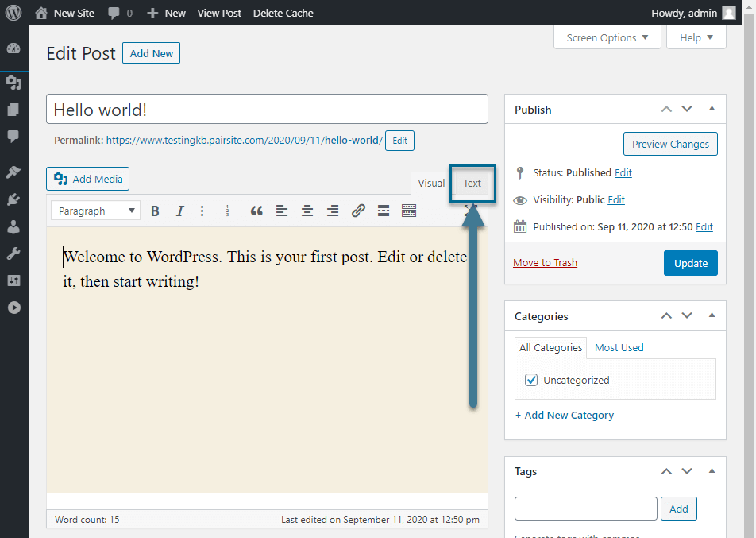Align text left
The height and width of the screenshot is (538, 756).
click(282, 211)
